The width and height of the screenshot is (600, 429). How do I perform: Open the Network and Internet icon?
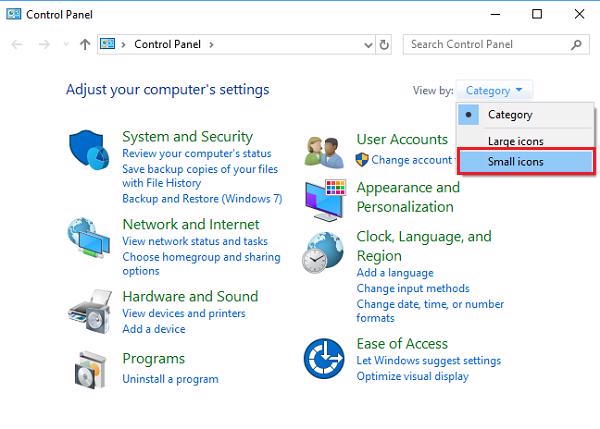tap(91, 239)
